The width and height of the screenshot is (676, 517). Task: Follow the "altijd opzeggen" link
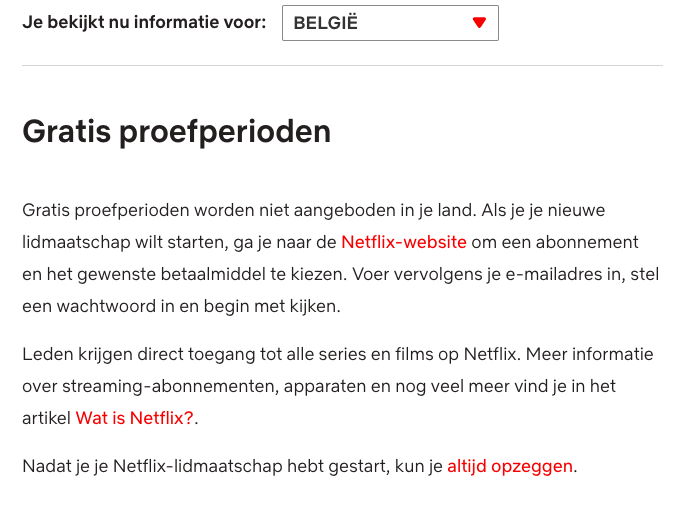pyautogui.click(x=510, y=465)
